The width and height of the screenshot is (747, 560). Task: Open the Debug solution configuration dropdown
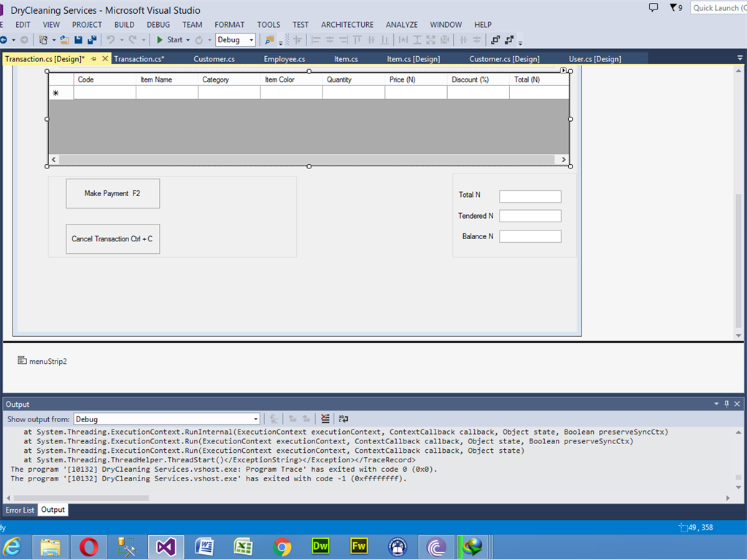coord(236,40)
